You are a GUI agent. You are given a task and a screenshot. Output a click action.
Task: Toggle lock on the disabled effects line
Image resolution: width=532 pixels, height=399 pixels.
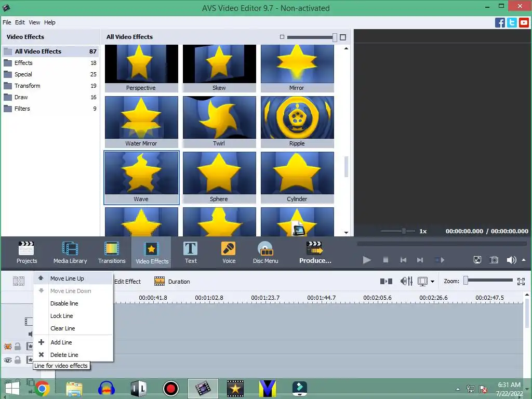point(18,347)
